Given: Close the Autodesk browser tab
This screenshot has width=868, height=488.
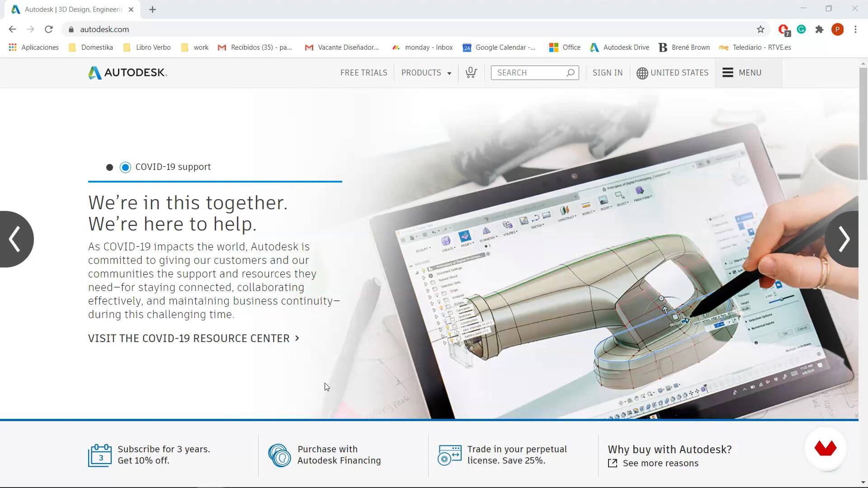Looking at the screenshot, I should (x=131, y=9).
